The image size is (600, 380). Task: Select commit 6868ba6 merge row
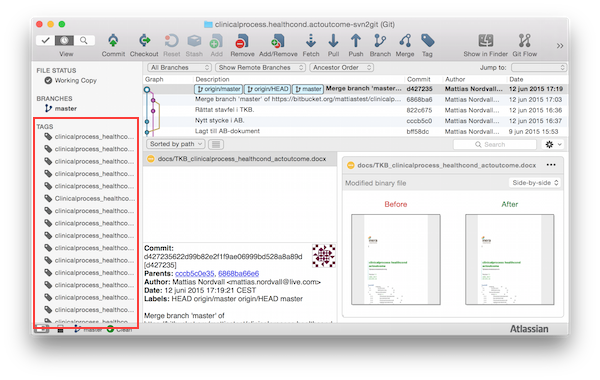click(x=355, y=99)
